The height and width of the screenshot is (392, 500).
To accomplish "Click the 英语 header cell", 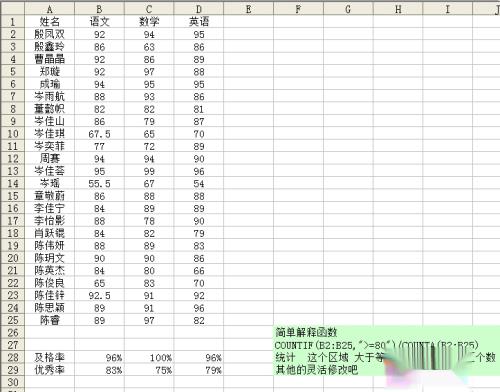I will point(199,22).
